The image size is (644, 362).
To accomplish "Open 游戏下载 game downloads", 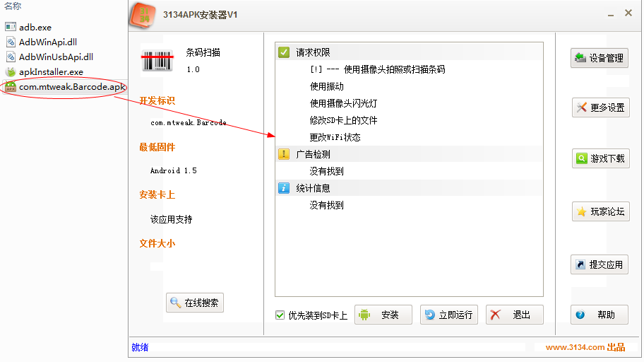I will click(600, 158).
